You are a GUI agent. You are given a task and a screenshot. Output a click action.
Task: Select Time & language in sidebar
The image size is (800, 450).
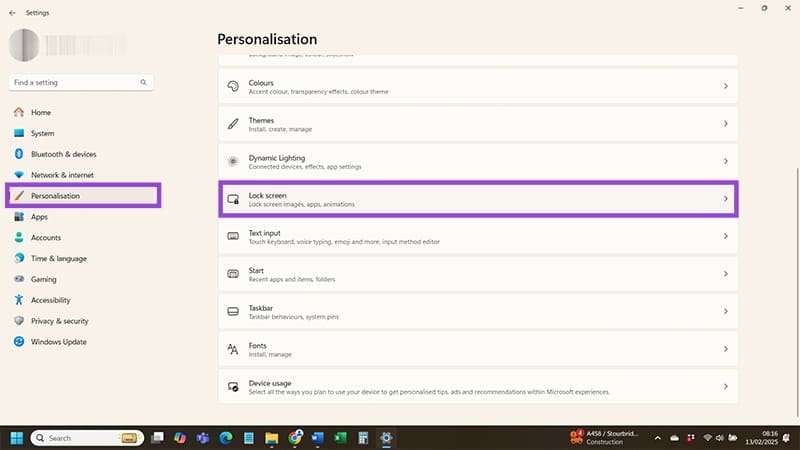[58, 258]
